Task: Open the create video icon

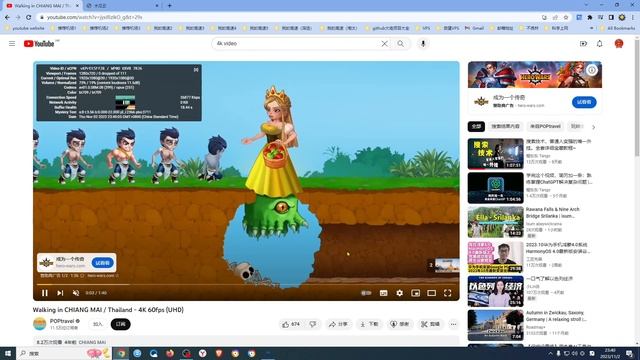Action: pyautogui.click(x=583, y=43)
